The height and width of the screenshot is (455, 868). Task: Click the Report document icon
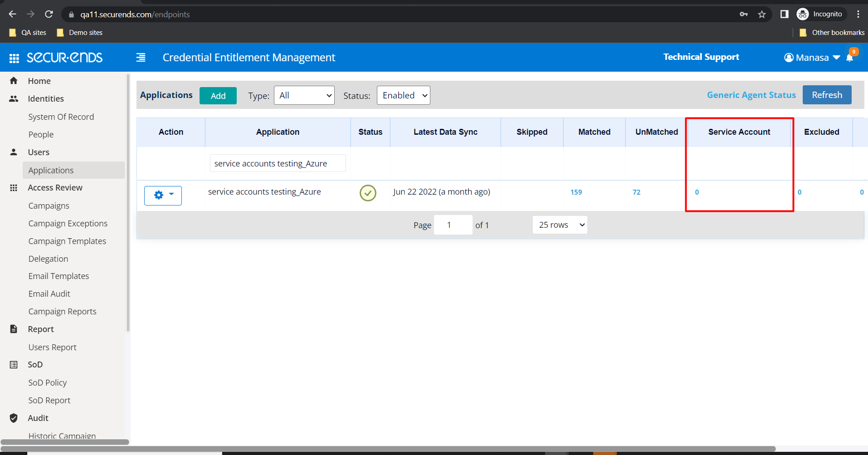14,329
